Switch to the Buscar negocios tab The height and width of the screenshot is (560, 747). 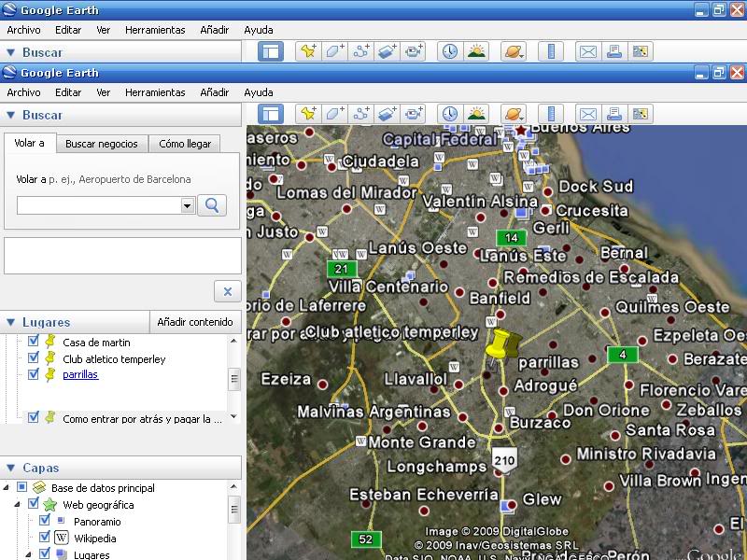[x=102, y=144]
